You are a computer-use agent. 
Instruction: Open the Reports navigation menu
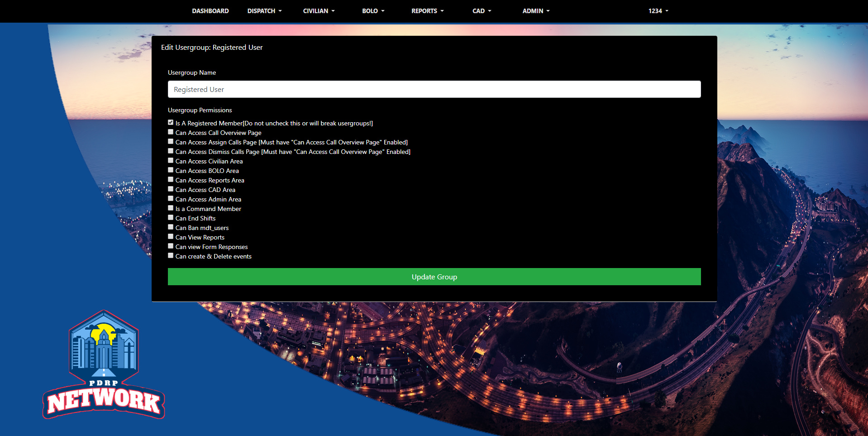[x=427, y=11]
